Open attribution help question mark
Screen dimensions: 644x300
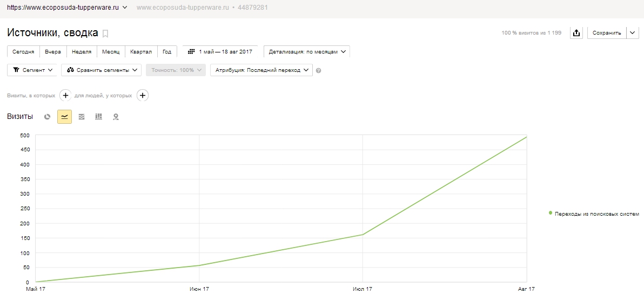318,71
